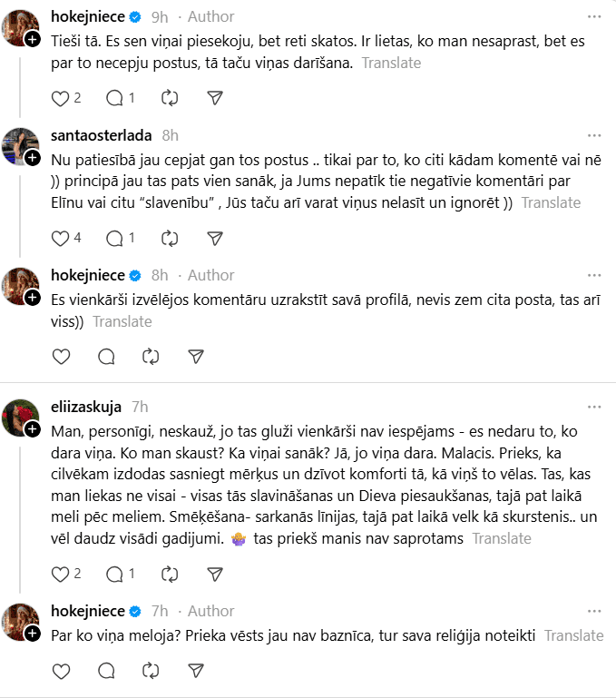
Task: Open more options for hokejniece's 9h post
Action: [x=593, y=17]
